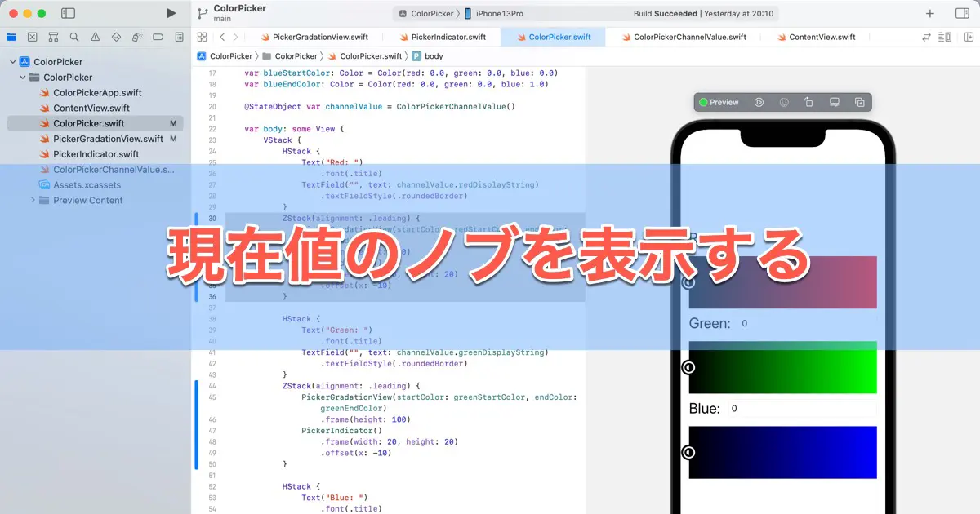Click the swap editor arrows icon
This screenshot has height=514, width=980.
[x=926, y=37]
